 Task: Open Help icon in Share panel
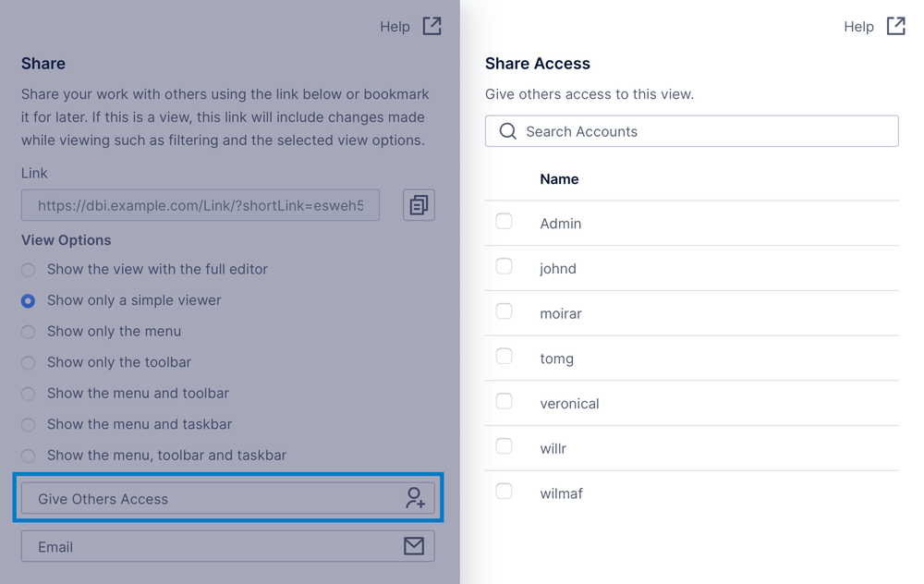tap(432, 26)
